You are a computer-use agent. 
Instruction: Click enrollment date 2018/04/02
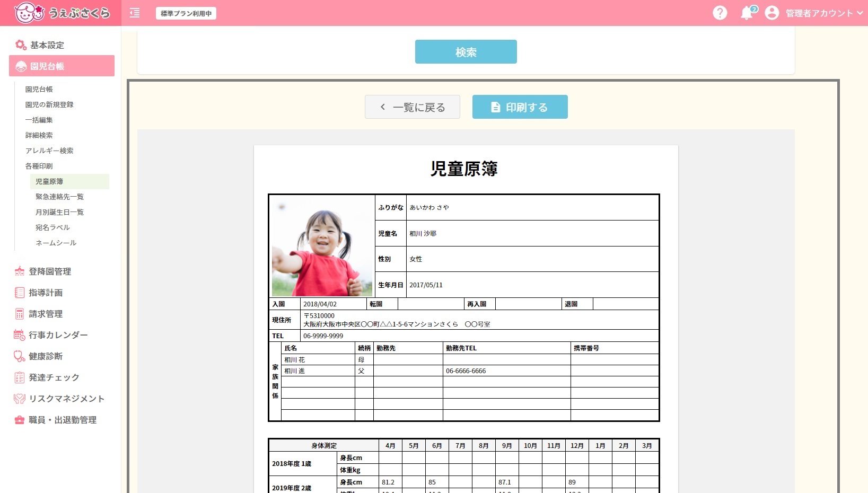click(x=320, y=304)
